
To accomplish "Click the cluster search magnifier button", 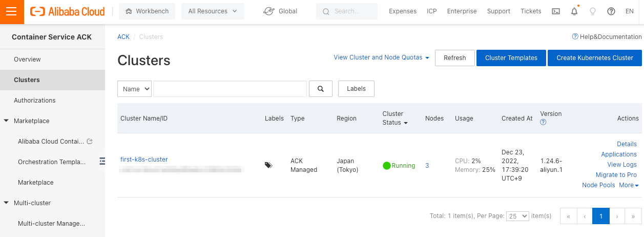I will [x=321, y=89].
